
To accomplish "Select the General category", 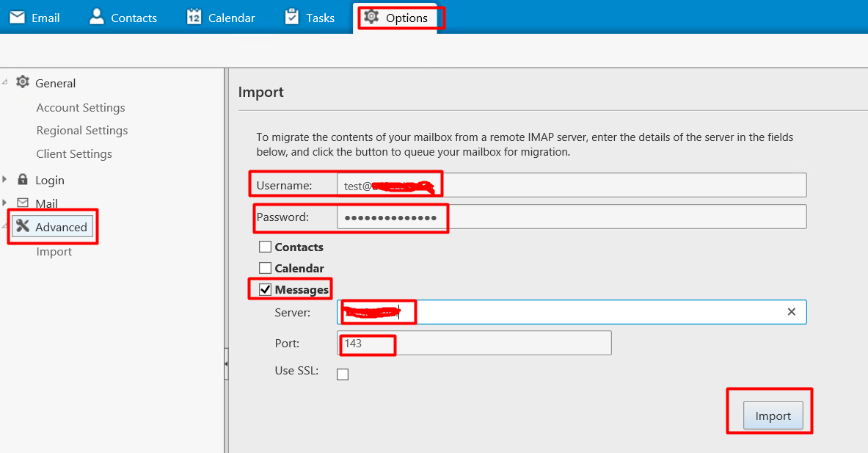I will [x=55, y=83].
